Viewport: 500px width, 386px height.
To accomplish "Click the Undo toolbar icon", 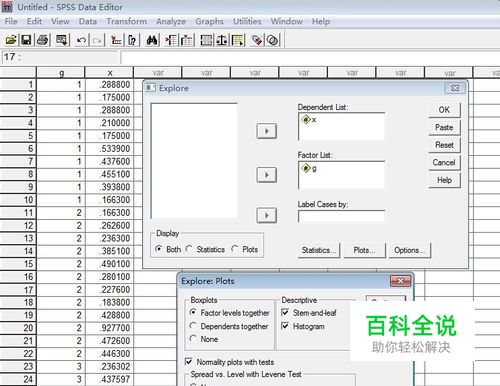I will (x=81, y=40).
